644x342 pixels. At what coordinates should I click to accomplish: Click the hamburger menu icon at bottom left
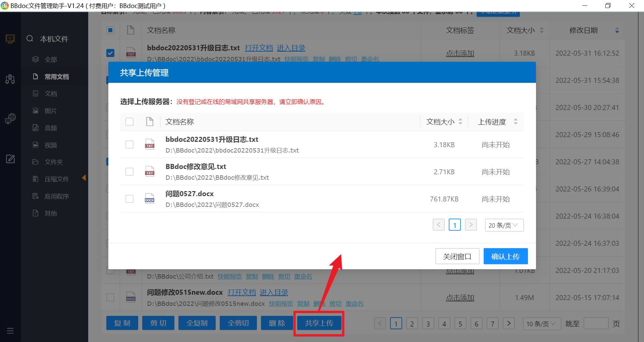pyautogui.click(x=10, y=331)
